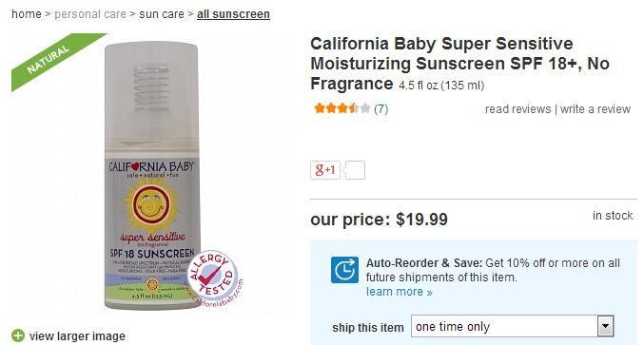Screen dimensions: 644x345
Task: Click the +1 share count bubble
Action: tap(355, 170)
